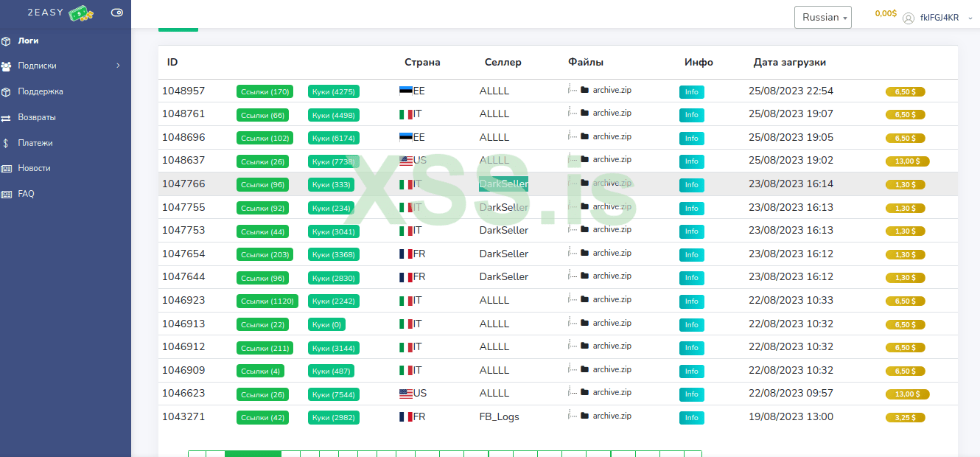Go to Поддержка section

(x=41, y=91)
